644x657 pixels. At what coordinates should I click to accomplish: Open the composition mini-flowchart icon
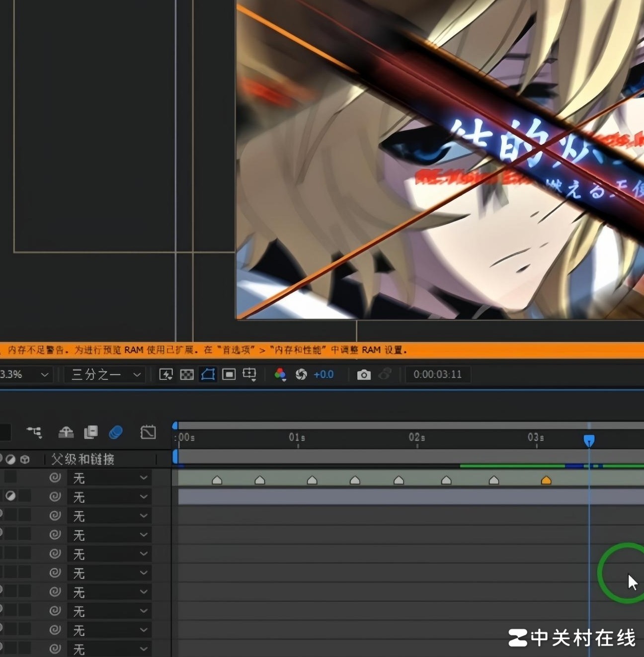(x=34, y=432)
